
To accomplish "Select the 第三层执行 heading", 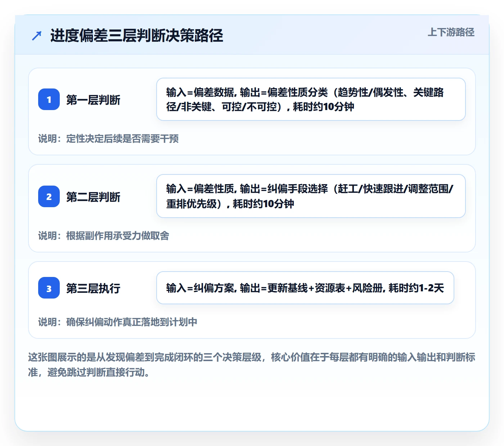I will click(x=93, y=288).
